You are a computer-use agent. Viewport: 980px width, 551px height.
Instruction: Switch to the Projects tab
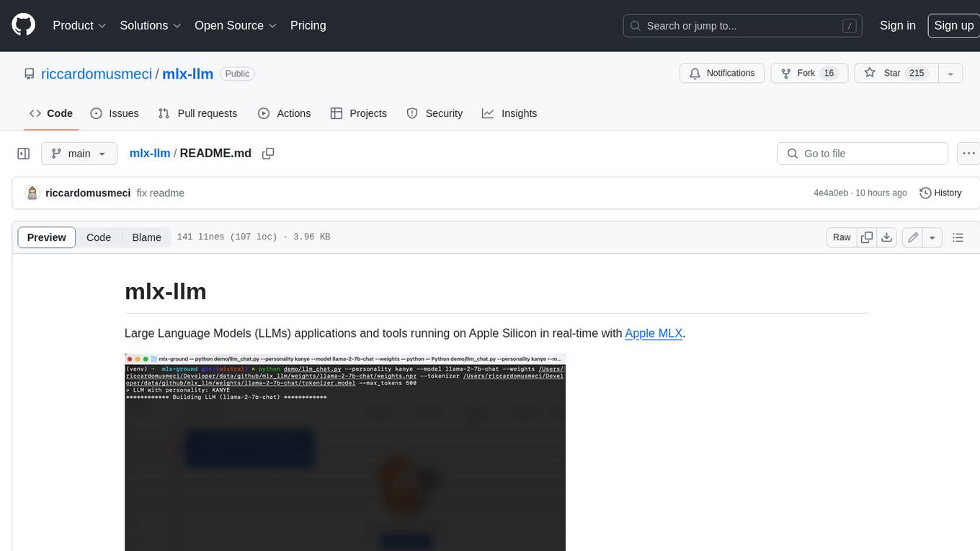pyautogui.click(x=358, y=113)
